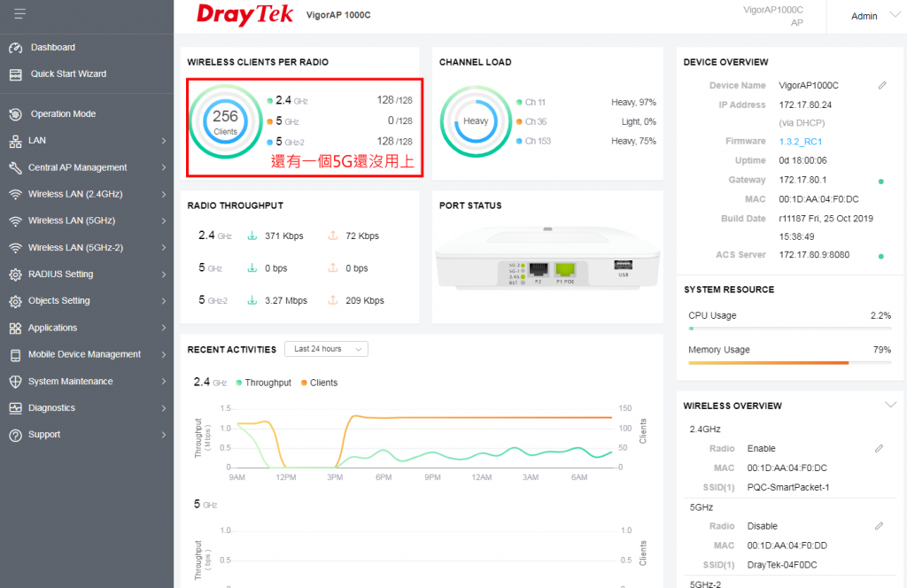The image size is (907, 588).
Task: Click the Mobile Device Management icon
Action: (x=16, y=355)
